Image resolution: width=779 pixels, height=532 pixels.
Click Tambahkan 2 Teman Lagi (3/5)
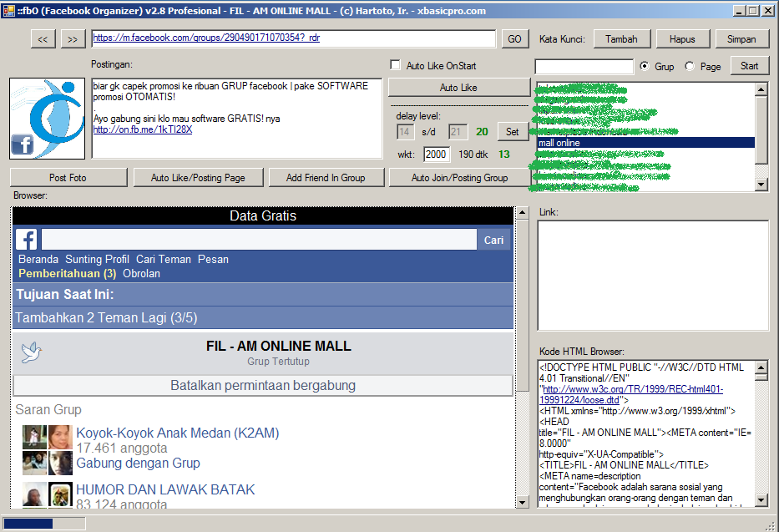point(106,318)
